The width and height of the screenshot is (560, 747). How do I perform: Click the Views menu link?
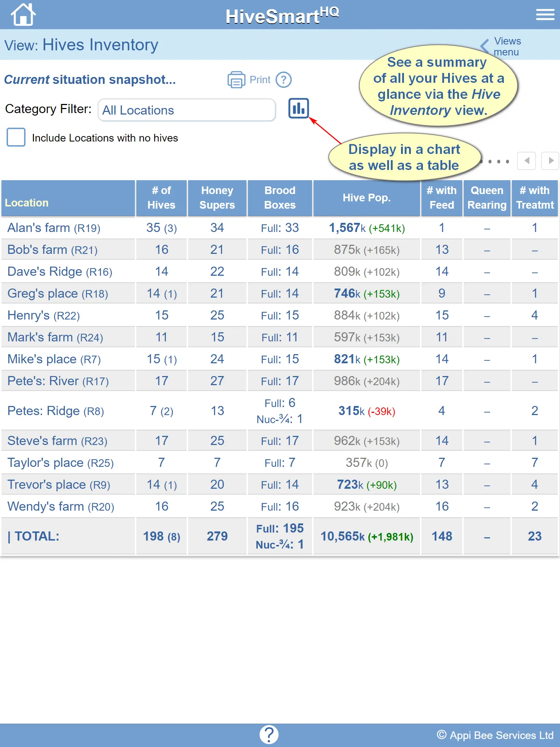click(x=507, y=46)
